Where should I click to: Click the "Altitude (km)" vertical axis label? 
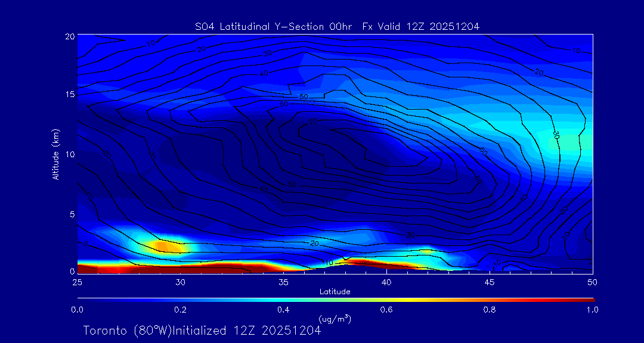point(55,154)
